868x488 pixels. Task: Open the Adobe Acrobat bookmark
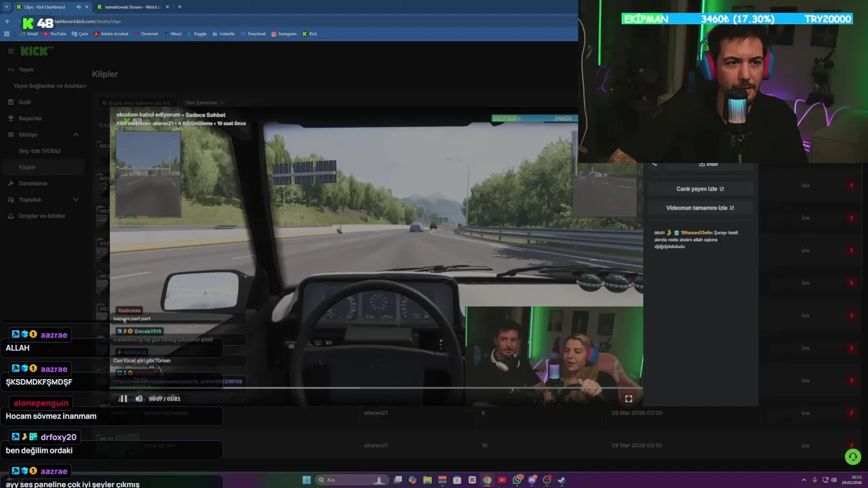point(111,34)
